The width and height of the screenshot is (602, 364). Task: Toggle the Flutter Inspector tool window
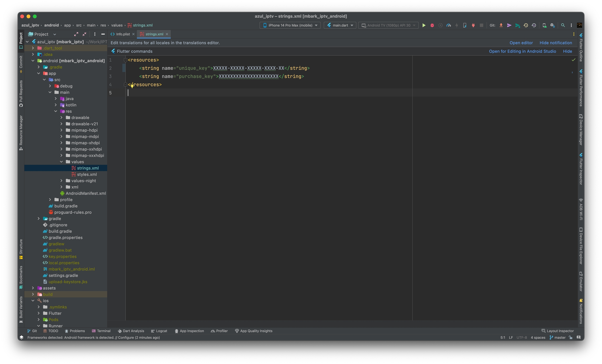tap(581, 169)
